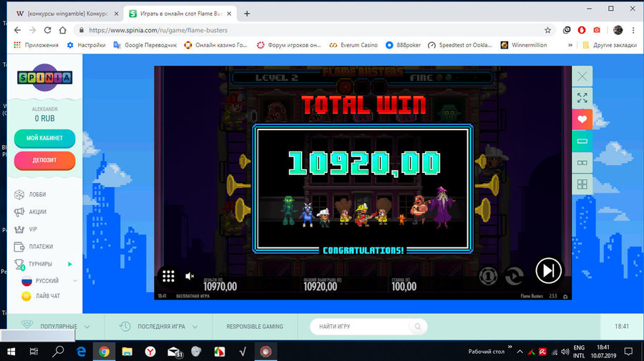Open Акции in the sidebar menu
The height and width of the screenshot is (361, 644).
point(38,212)
